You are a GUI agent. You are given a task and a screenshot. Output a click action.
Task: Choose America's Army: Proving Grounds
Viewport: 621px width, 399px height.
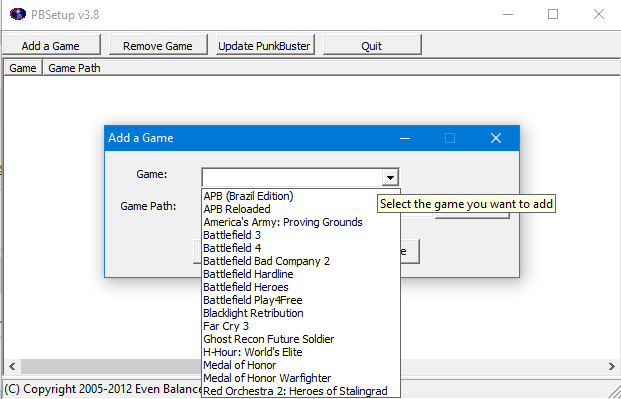(301, 222)
